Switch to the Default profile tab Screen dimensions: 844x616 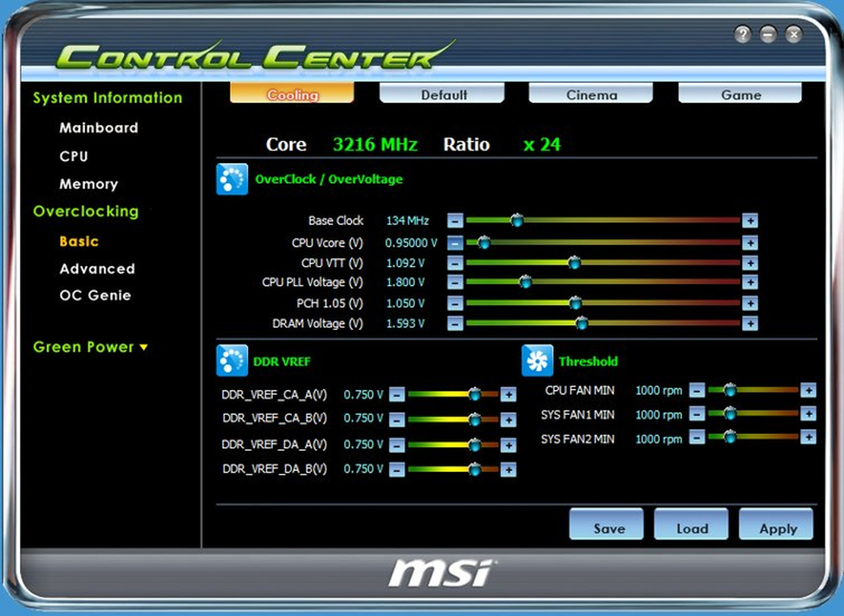click(442, 94)
